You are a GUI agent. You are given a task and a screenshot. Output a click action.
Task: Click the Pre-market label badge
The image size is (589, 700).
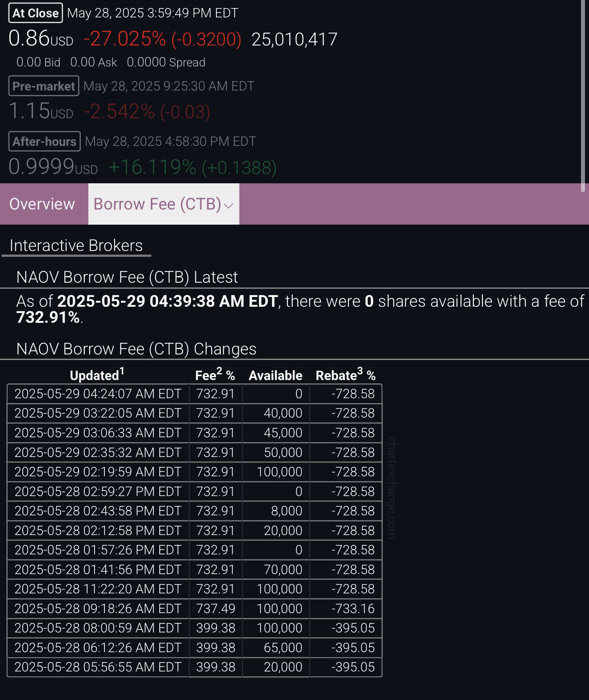point(44,86)
